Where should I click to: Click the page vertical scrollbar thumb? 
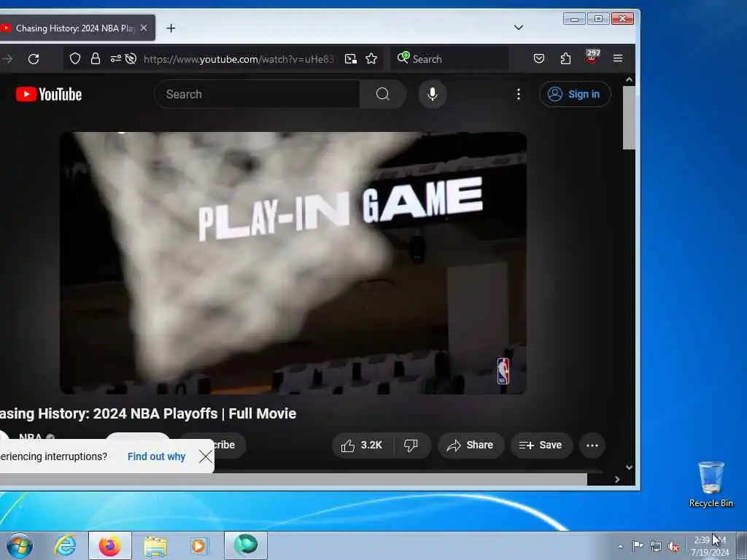click(629, 117)
